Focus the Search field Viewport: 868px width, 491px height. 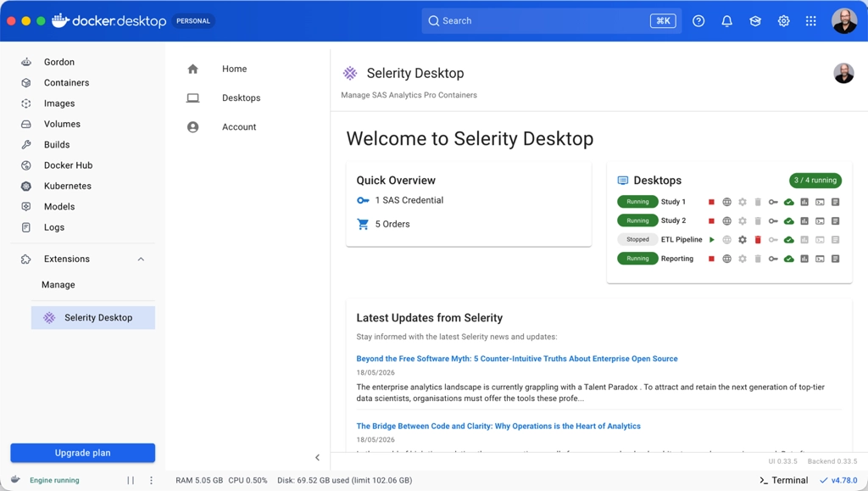pos(551,21)
